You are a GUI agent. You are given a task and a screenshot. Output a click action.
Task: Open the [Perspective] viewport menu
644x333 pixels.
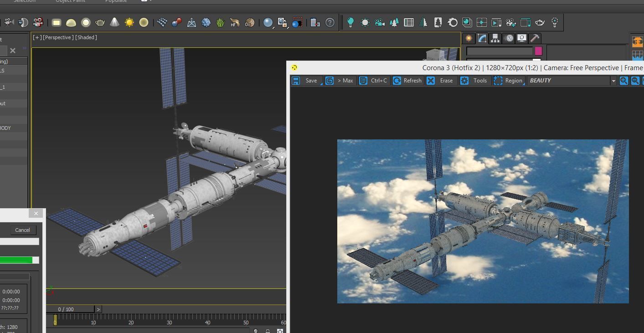tap(58, 37)
